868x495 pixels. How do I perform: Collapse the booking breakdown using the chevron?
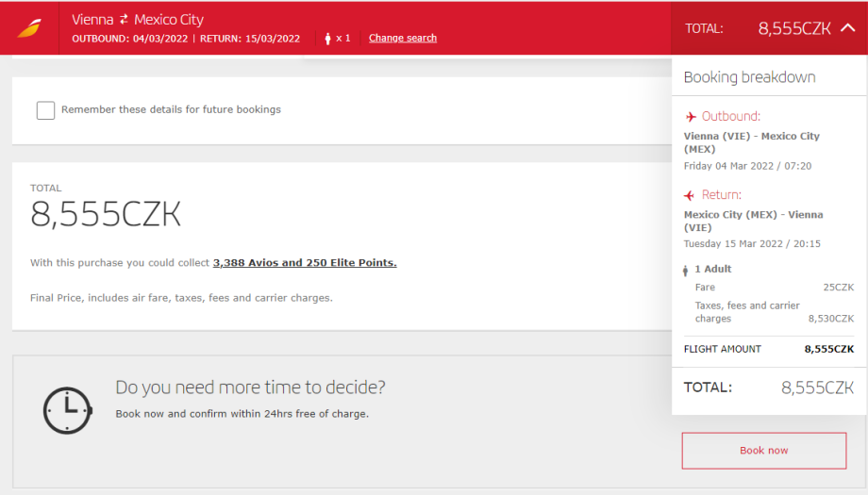coord(846,28)
